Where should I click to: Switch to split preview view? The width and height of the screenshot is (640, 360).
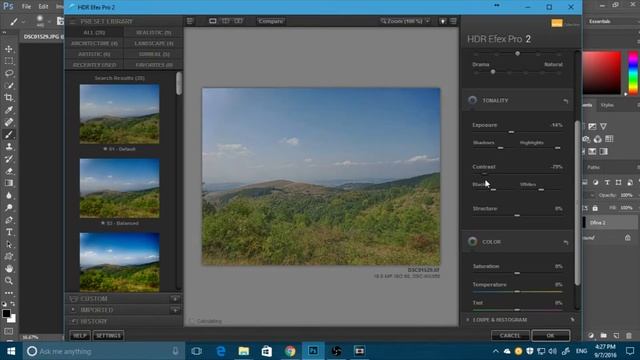[225, 21]
